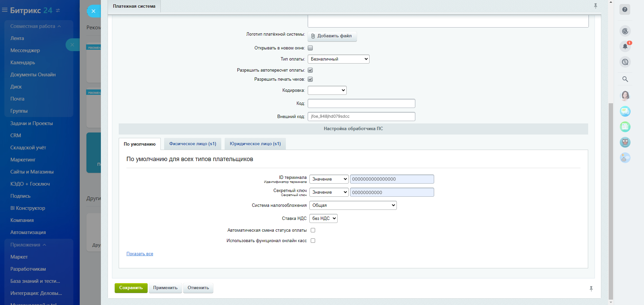Open the user avatar chat in sidebar
Screen dimensions: 644x305
click(625, 96)
